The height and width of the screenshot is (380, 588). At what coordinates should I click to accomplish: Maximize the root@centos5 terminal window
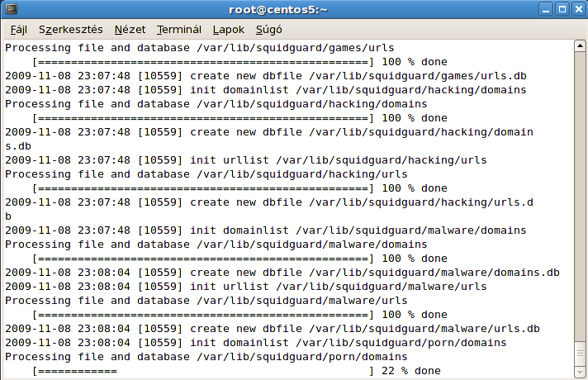pos(562,10)
